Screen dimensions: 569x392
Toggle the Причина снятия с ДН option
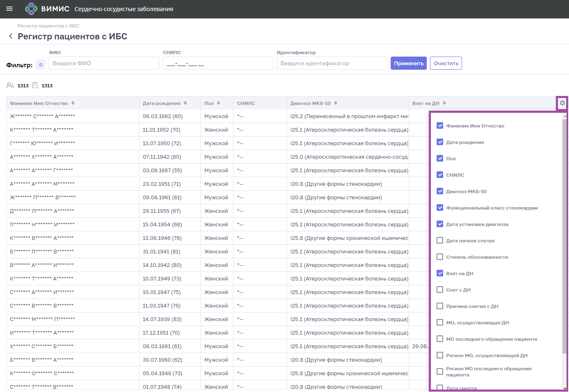440,306
